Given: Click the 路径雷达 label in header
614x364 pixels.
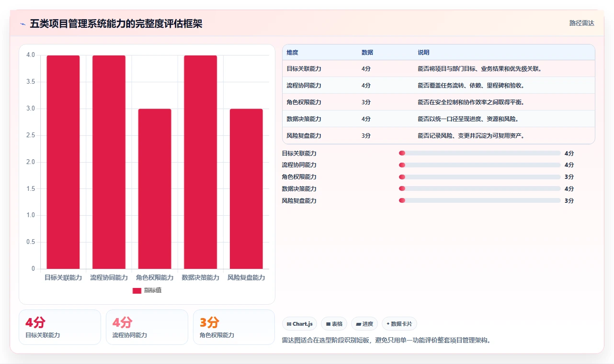Looking at the screenshot, I should (581, 23).
